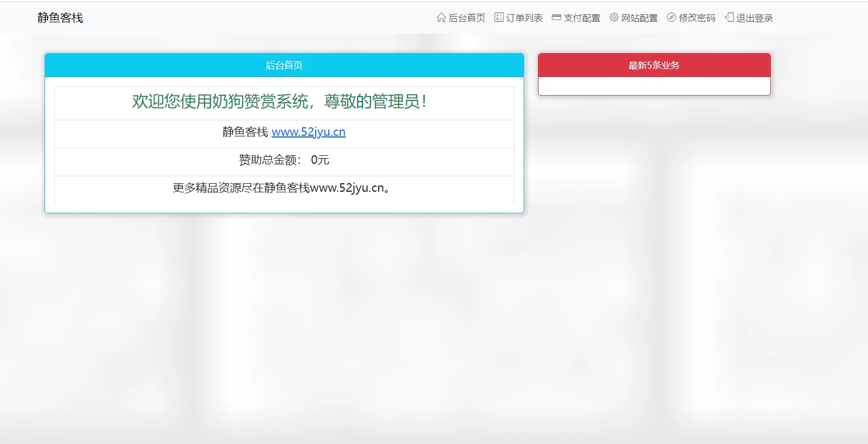
Task: Click the compass icon beside 修改密码
Action: click(672, 18)
